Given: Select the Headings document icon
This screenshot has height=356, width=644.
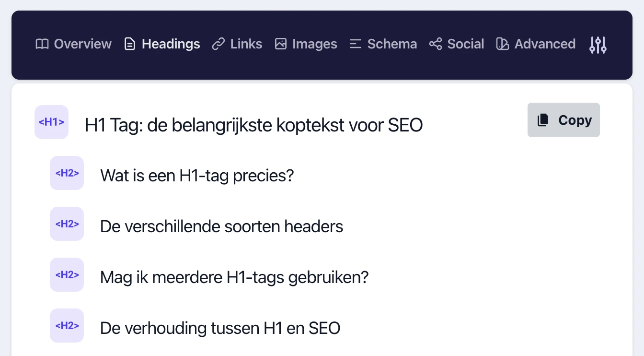Looking at the screenshot, I should pos(129,44).
